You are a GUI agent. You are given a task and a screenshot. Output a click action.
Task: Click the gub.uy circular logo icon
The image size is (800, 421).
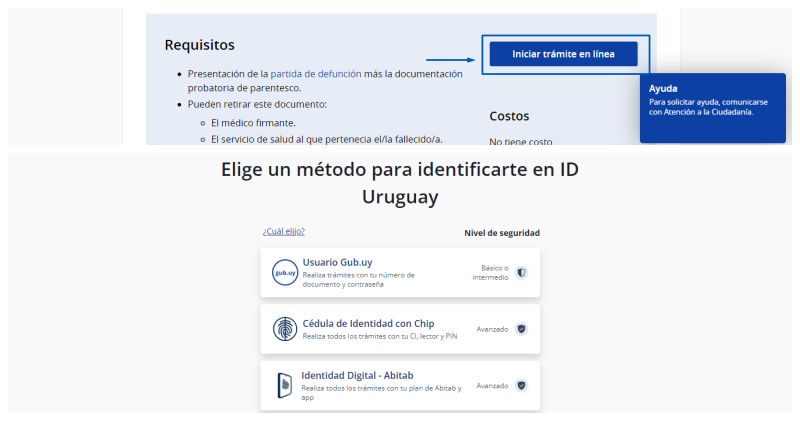point(285,273)
